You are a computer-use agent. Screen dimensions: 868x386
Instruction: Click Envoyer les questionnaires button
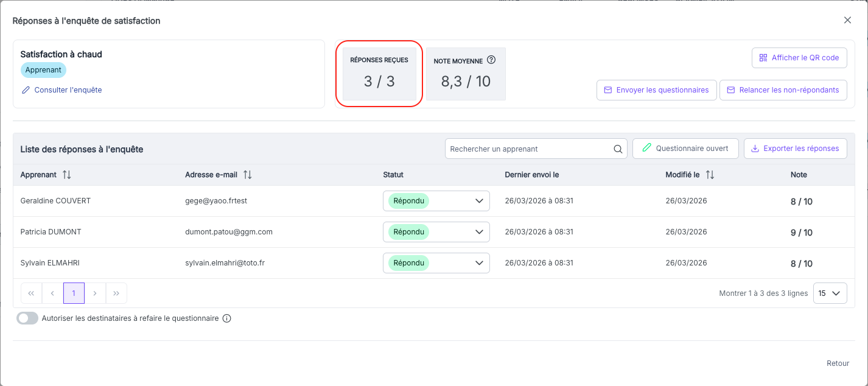(656, 90)
